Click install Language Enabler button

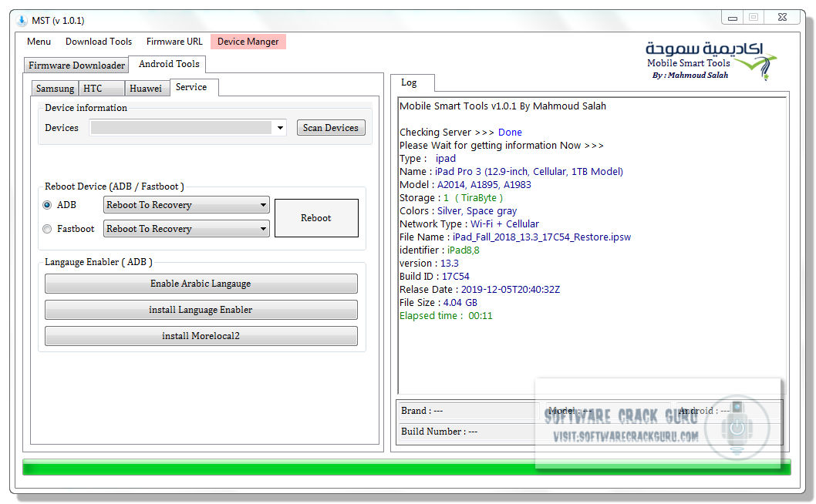tap(201, 310)
